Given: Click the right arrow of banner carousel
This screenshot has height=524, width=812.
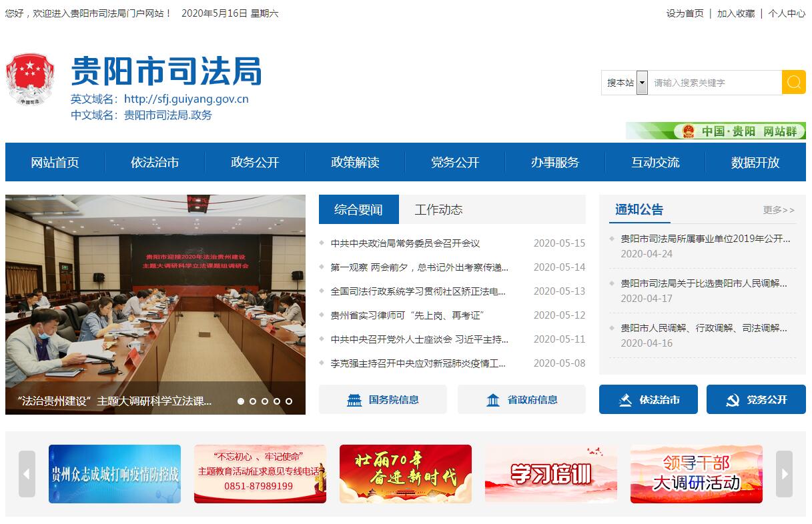Looking at the screenshot, I should click(785, 474).
